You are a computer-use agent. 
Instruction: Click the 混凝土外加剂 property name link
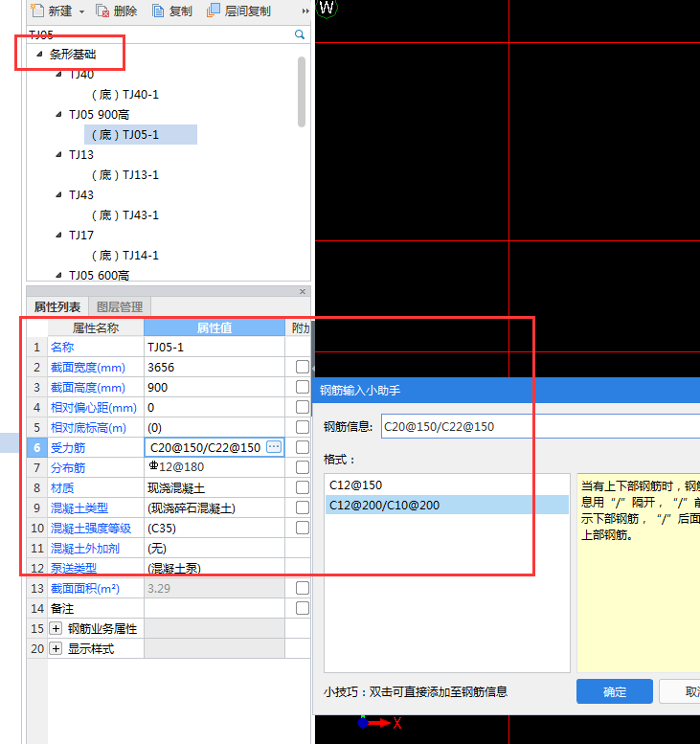click(85, 549)
